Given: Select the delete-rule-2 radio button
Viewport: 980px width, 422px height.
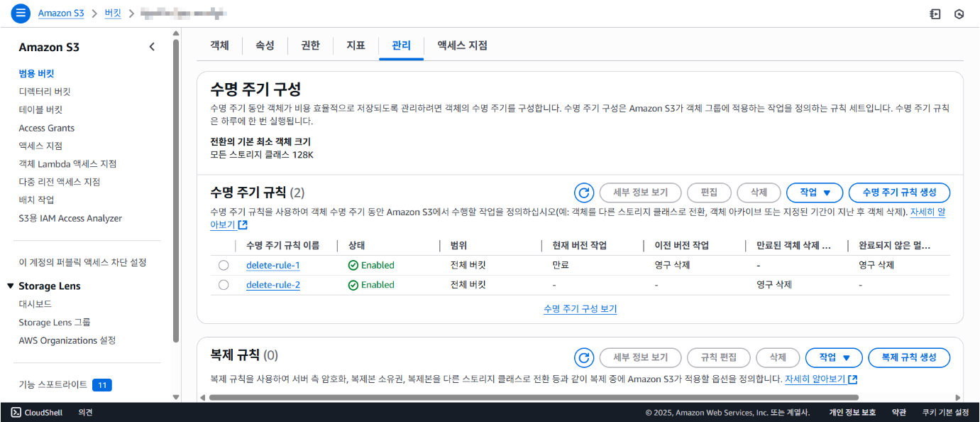Looking at the screenshot, I should [224, 285].
